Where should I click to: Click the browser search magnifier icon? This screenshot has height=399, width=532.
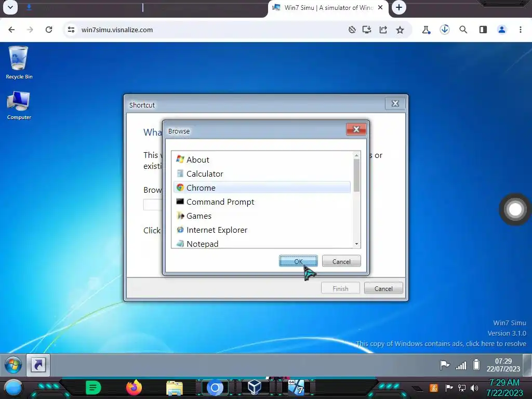click(463, 30)
